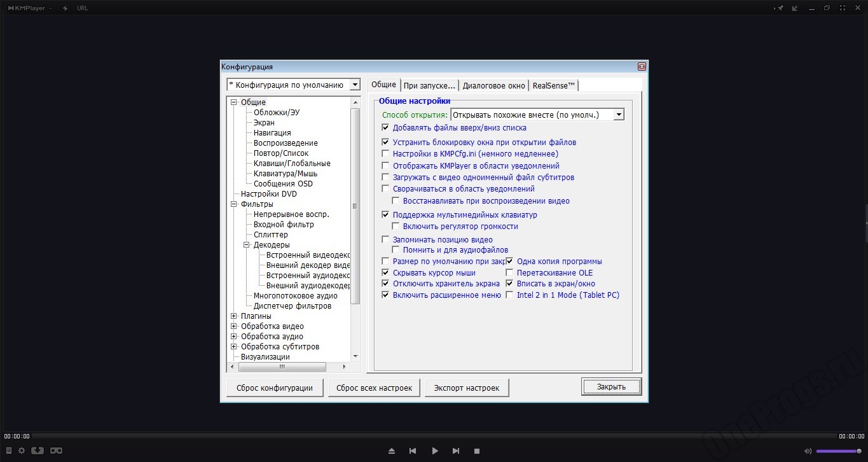Image resolution: width=868 pixels, height=462 pixels.
Task: Start playback with the play button
Action: point(435,451)
